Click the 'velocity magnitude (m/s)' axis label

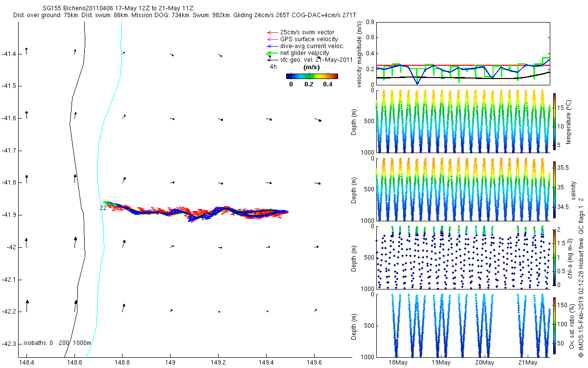click(360, 54)
